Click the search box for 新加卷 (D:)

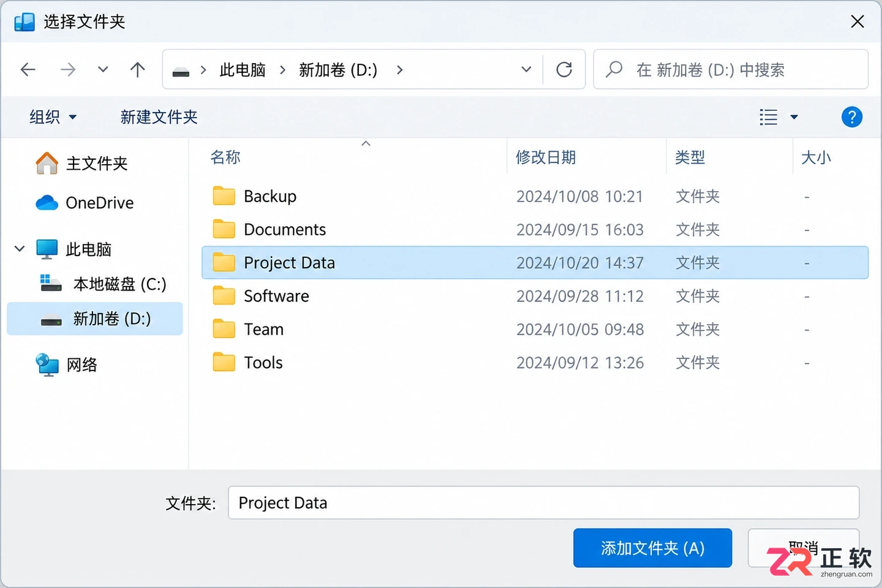(731, 70)
